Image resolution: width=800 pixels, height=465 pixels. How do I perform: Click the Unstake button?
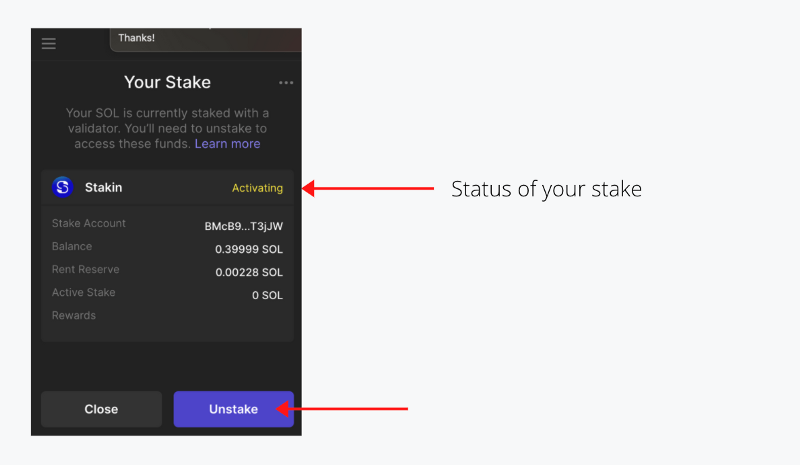pyautogui.click(x=234, y=409)
